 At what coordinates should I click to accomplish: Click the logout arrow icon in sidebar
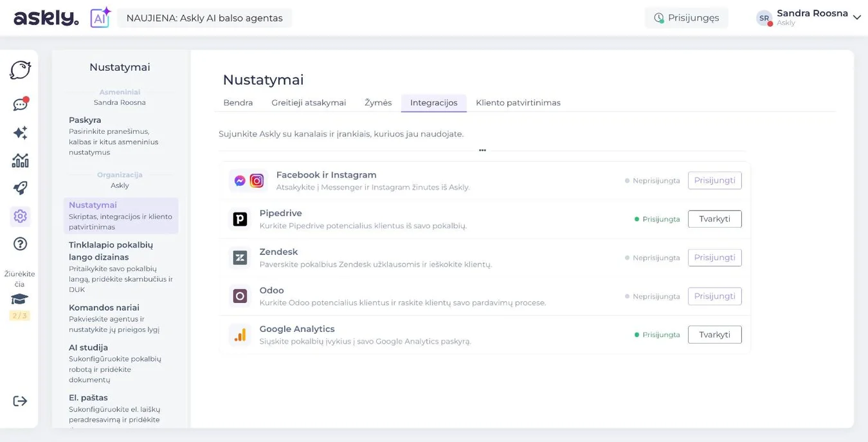tap(20, 401)
